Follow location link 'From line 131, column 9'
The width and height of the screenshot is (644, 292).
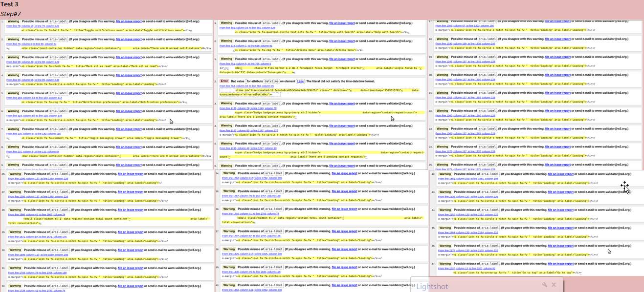(x=33, y=152)
